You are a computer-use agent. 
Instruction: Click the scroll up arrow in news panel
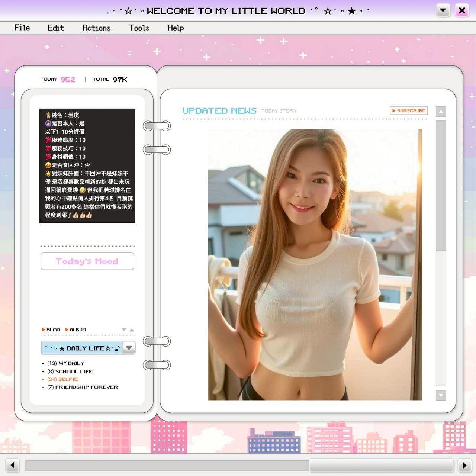[441, 112]
